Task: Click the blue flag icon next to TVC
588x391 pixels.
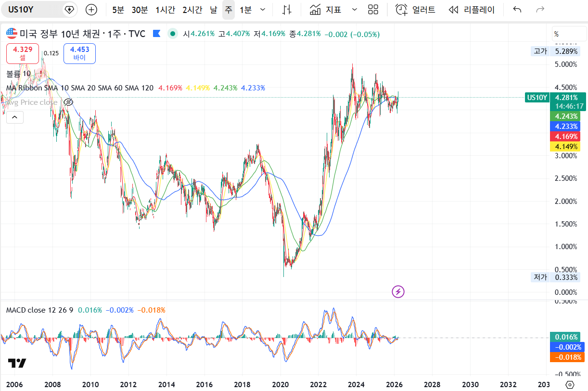Action: tap(156, 34)
